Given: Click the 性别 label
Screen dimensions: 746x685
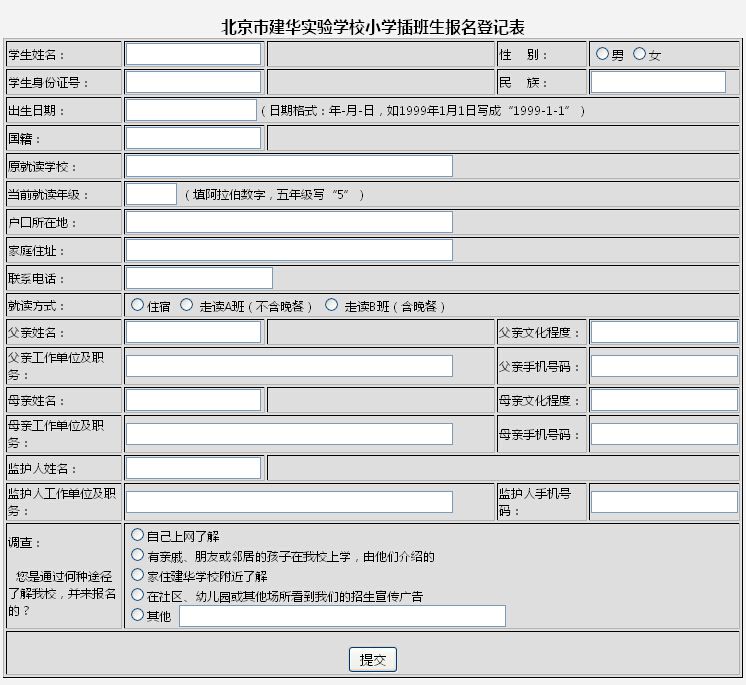Looking at the screenshot, I should tap(523, 55).
